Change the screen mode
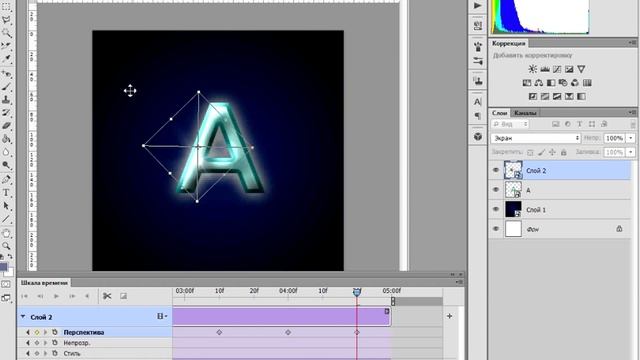 tap(6, 298)
